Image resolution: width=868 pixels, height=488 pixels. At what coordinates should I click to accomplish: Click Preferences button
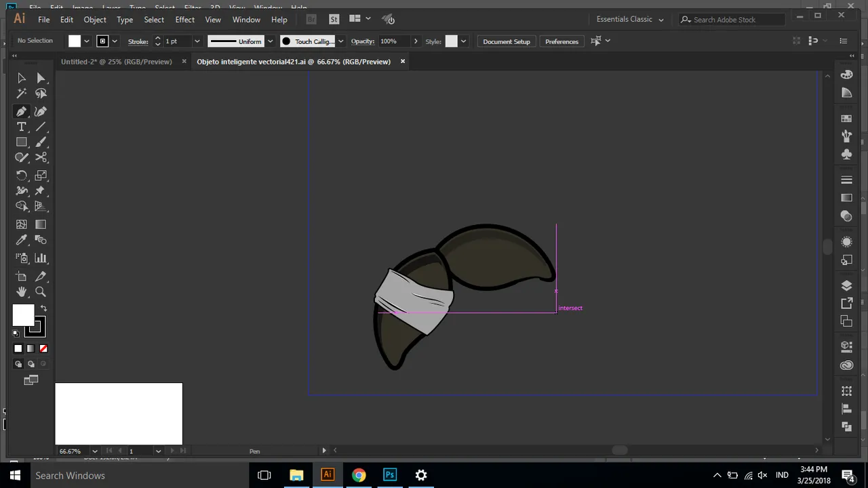pos(561,41)
